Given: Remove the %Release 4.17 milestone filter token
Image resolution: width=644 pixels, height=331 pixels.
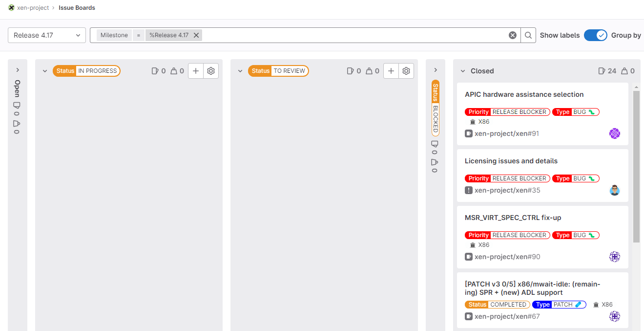Looking at the screenshot, I should (x=196, y=35).
